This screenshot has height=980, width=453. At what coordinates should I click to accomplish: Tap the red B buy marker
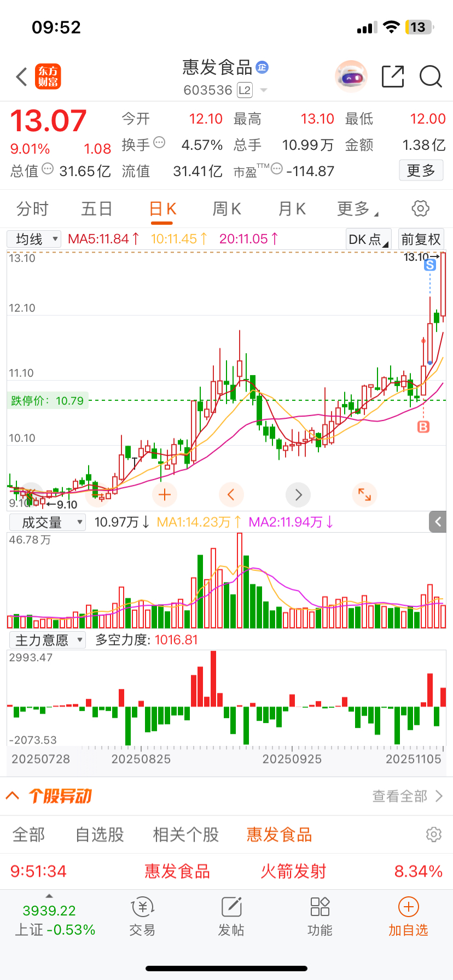[x=423, y=427]
